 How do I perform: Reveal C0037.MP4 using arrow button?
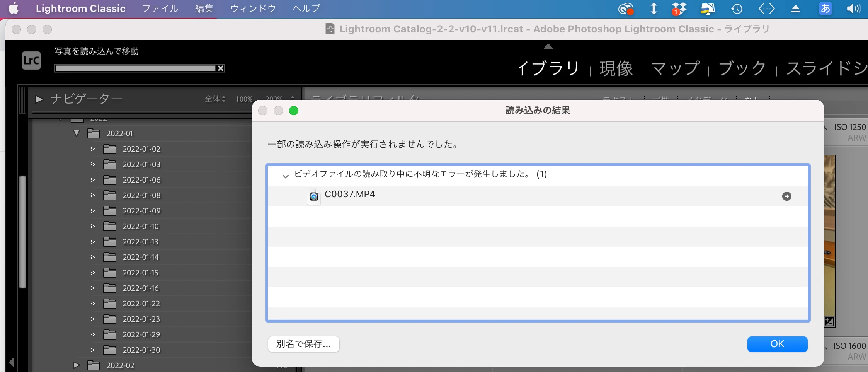pyautogui.click(x=786, y=196)
